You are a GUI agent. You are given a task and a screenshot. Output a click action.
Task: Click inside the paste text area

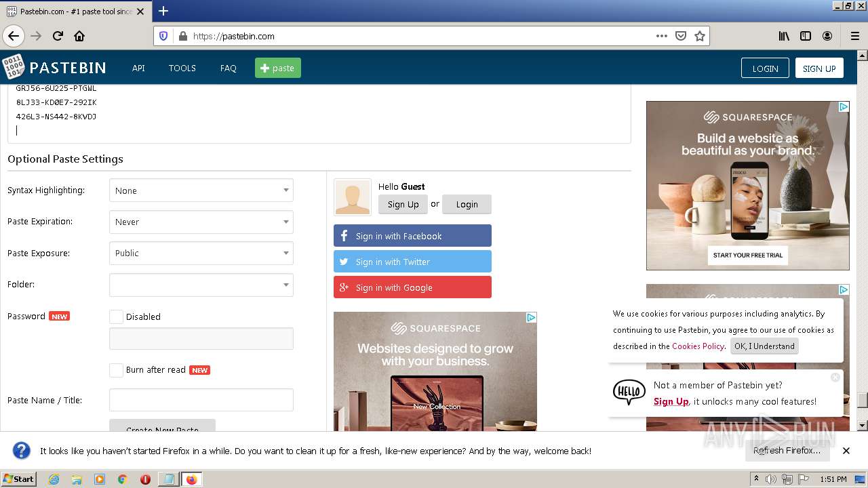[319, 113]
